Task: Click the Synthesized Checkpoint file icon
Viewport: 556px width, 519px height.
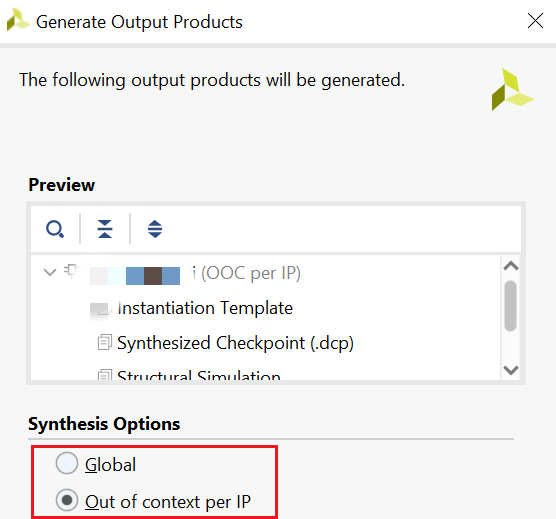Action: click(105, 342)
